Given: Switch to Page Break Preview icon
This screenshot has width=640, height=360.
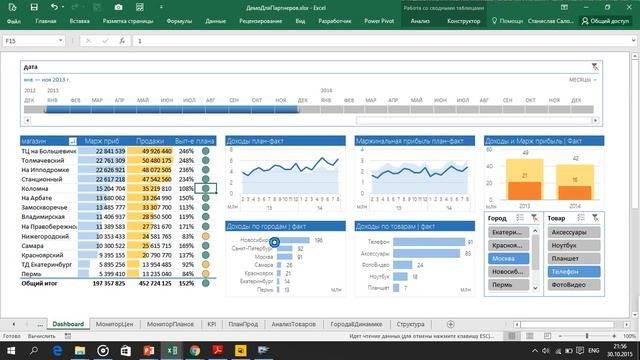Looking at the screenshot, I should point(547,336).
